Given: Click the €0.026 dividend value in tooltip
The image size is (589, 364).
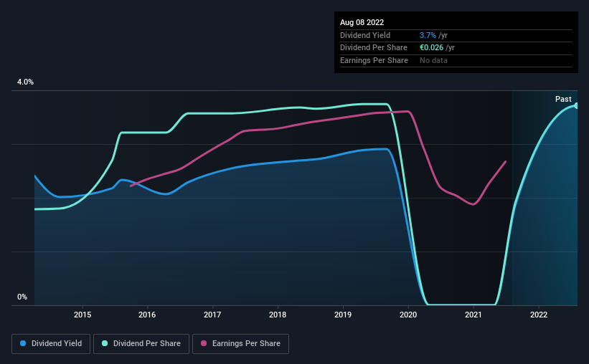Looking at the screenshot, I should [432, 47].
